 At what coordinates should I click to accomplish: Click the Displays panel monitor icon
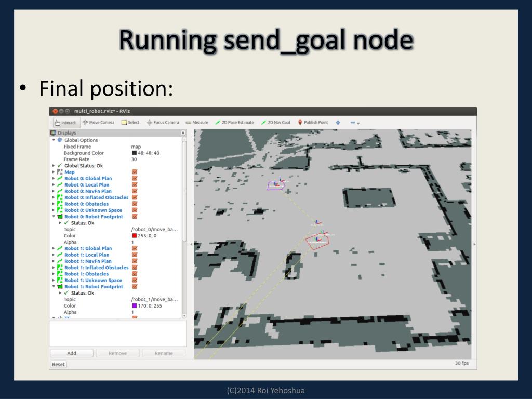[54, 133]
